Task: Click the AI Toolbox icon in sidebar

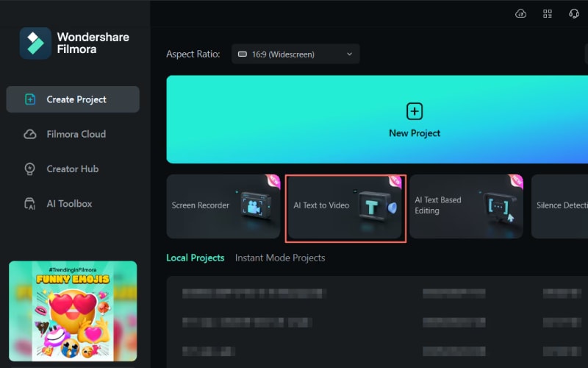Action: click(30, 204)
